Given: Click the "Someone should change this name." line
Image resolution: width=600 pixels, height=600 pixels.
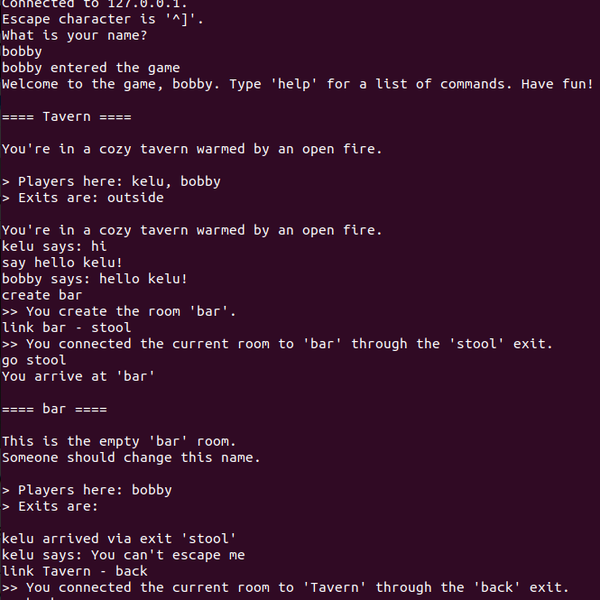Looking at the screenshot, I should click(131, 458).
